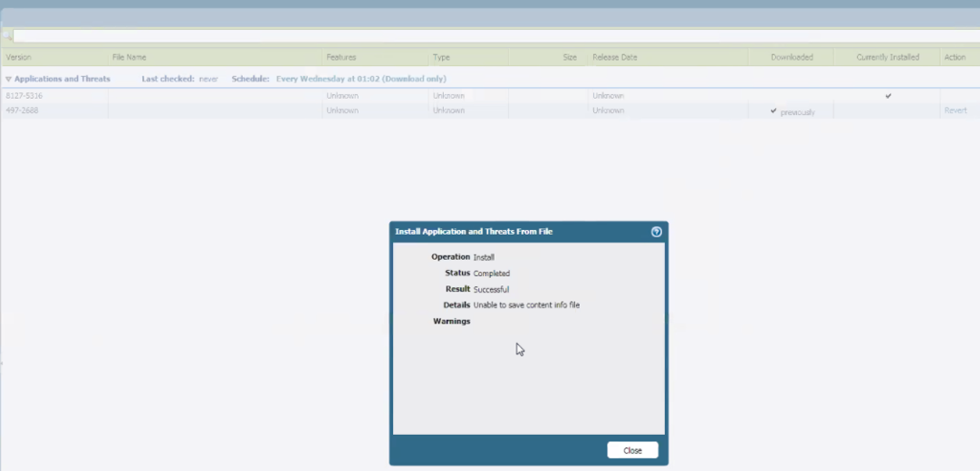The width and height of the screenshot is (980, 471).
Task: Click Type 'Unknown' cell for 497-2688
Action: pyautogui.click(x=448, y=111)
